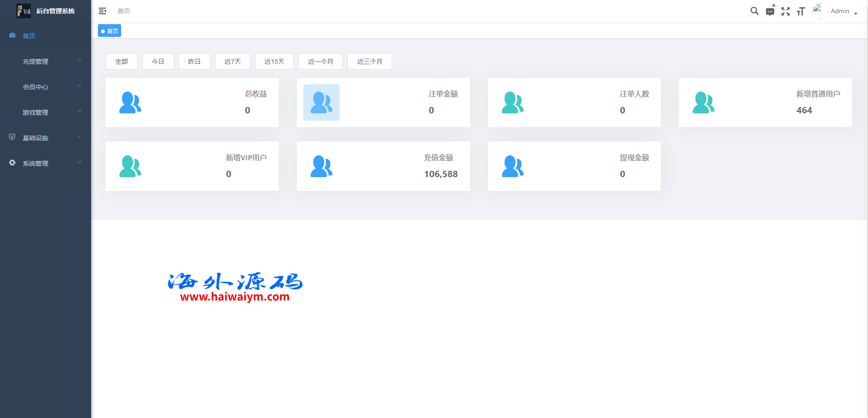The width and height of the screenshot is (868, 418).
Task: Expand the 会员中心 sidebar menu
Action: 46,87
